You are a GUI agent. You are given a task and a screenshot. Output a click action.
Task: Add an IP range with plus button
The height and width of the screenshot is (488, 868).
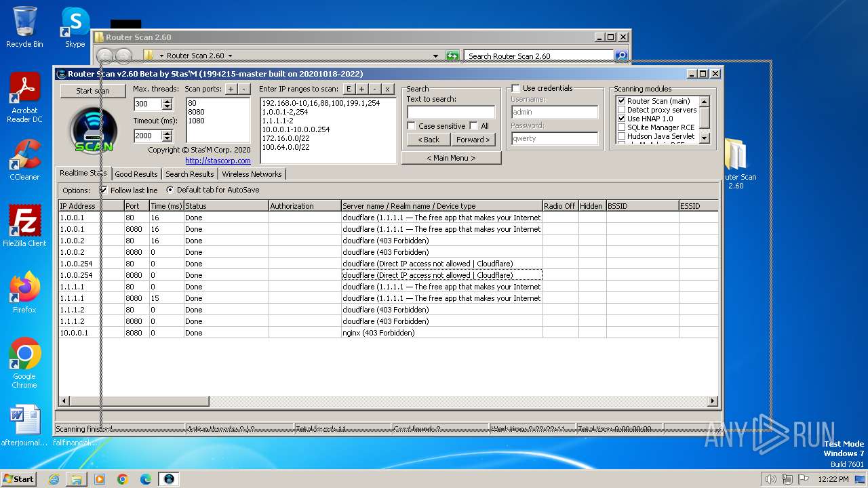(361, 89)
